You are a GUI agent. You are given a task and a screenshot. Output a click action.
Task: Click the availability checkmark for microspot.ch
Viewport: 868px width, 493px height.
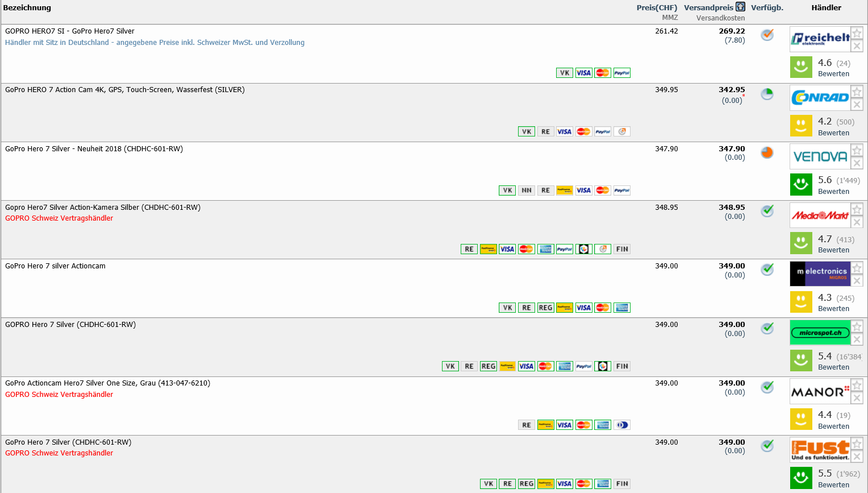[x=767, y=329]
